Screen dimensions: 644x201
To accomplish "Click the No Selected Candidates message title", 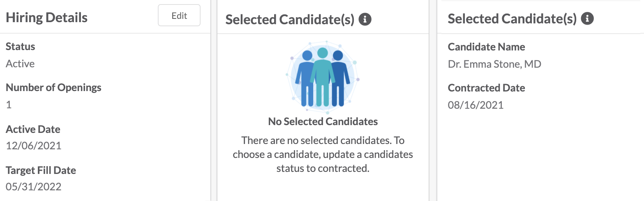I will pos(323,121).
